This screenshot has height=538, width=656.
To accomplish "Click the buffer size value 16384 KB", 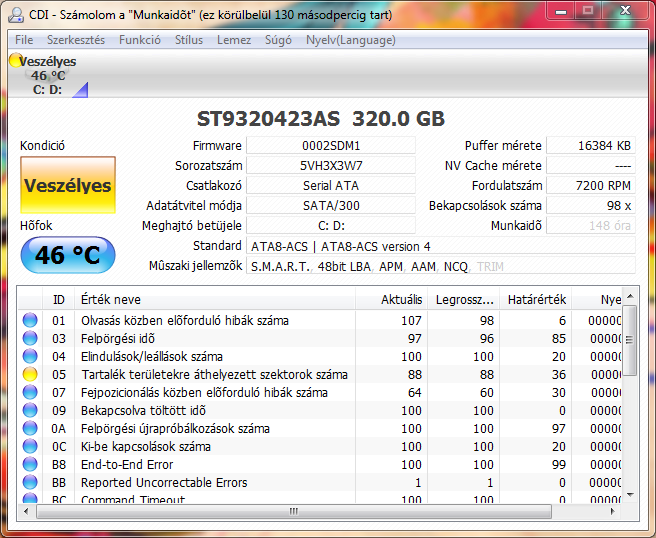I will [591, 146].
